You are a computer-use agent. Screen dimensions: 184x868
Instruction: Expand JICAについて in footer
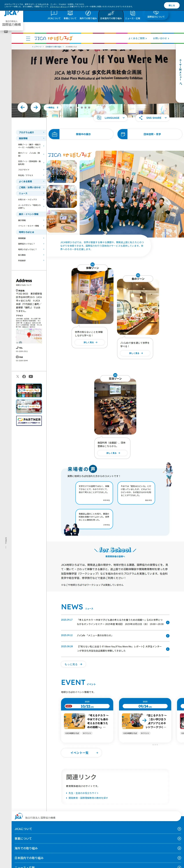[98, 829]
